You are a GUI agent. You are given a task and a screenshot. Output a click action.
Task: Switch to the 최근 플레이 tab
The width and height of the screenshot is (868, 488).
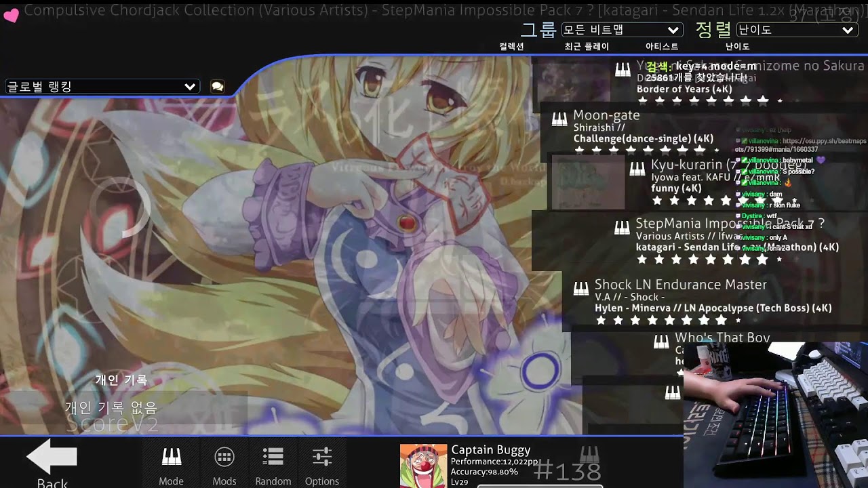(587, 47)
